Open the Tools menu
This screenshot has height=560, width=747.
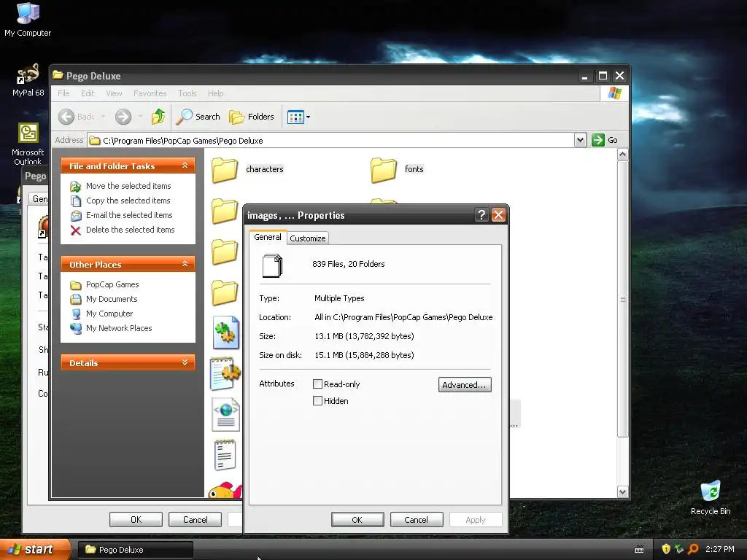(187, 93)
